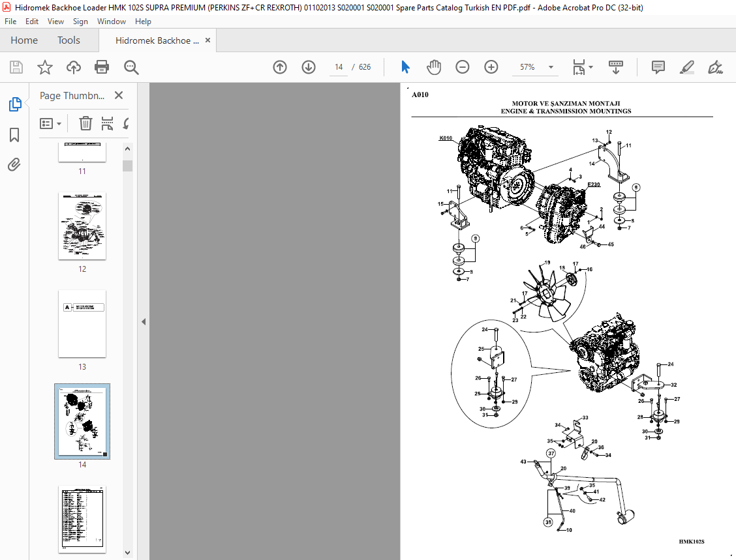Delete selected page with trash icon
736x560 pixels.
pos(85,123)
